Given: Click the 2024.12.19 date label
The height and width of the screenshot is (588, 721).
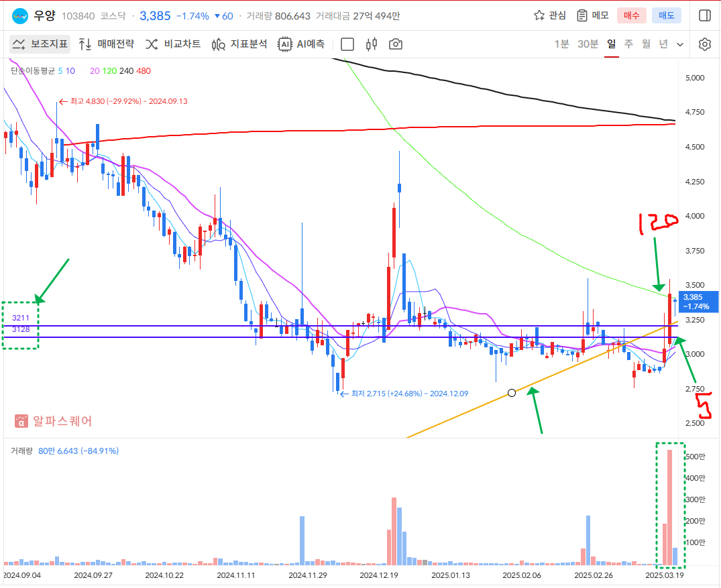Looking at the screenshot, I should [379, 575].
